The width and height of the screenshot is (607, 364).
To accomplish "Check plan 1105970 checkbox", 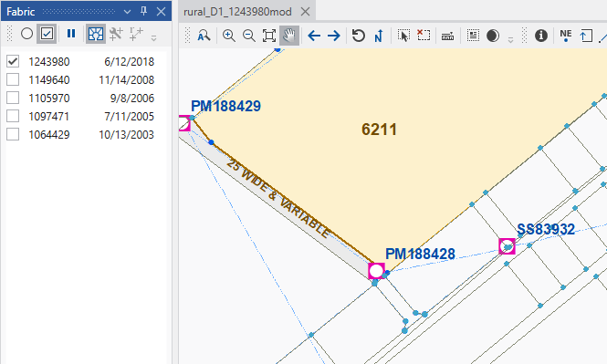I will click(x=13, y=98).
